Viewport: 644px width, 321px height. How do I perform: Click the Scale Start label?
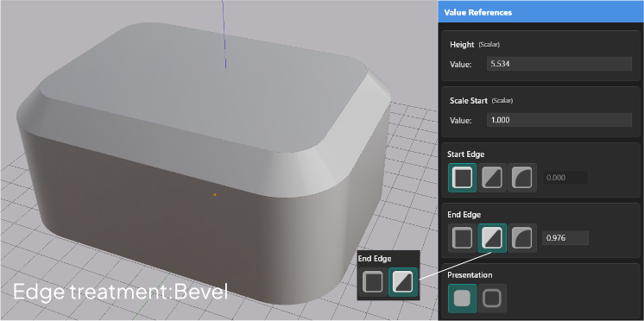point(469,101)
